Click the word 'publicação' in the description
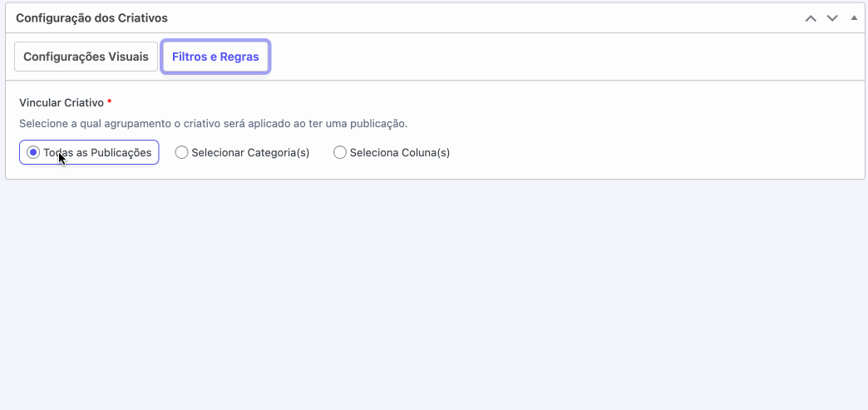 pos(378,123)
